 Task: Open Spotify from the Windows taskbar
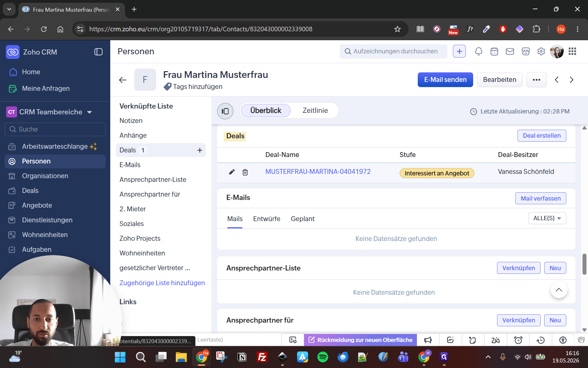coord(322,357)
